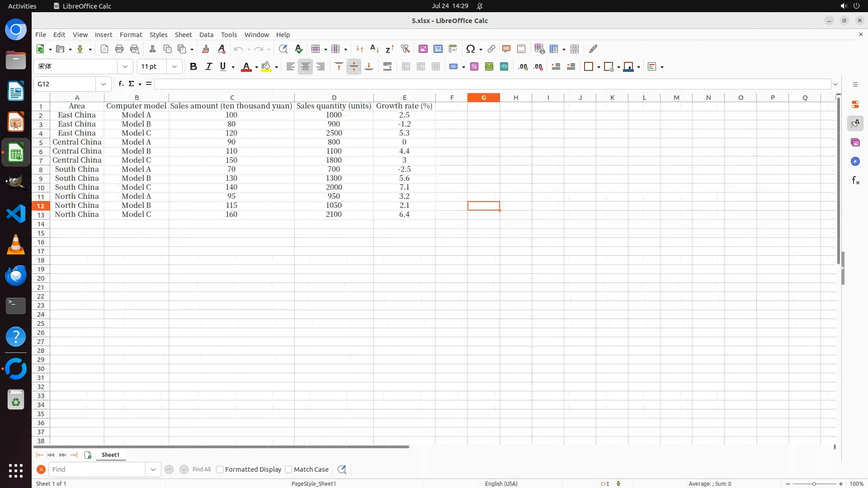Apply the yellow background highlight color
The height and width of the screenshot is (488, 868).
[x=266, y=67]
